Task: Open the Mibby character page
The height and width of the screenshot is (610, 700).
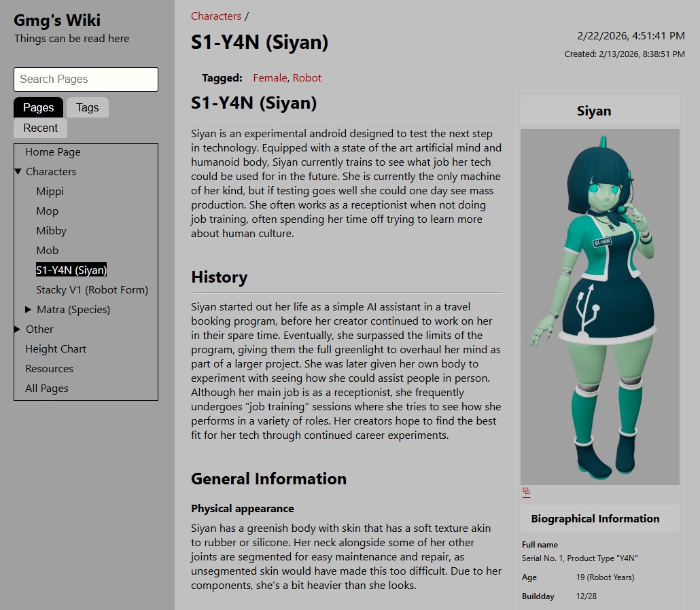Action: (x=52, y=231)
